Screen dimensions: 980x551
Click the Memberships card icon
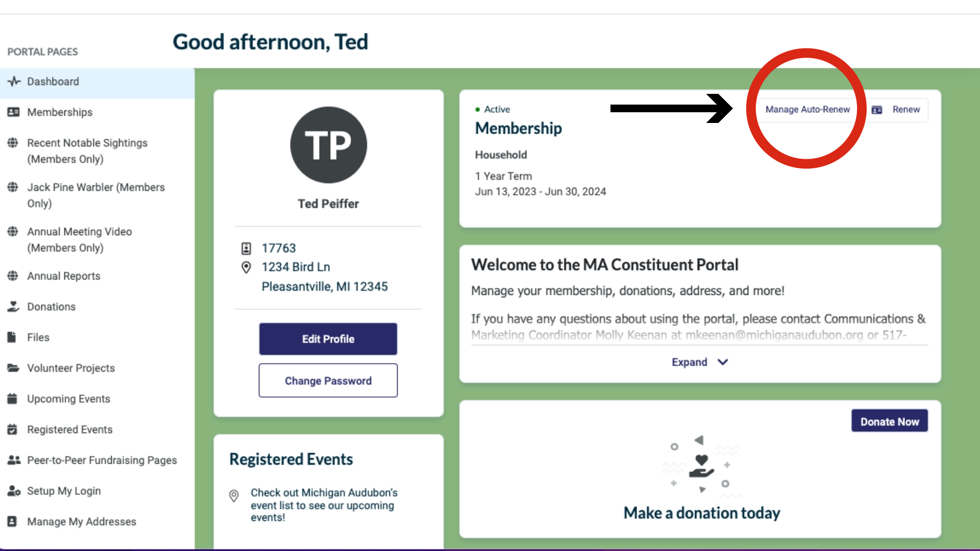coord(13,112)
